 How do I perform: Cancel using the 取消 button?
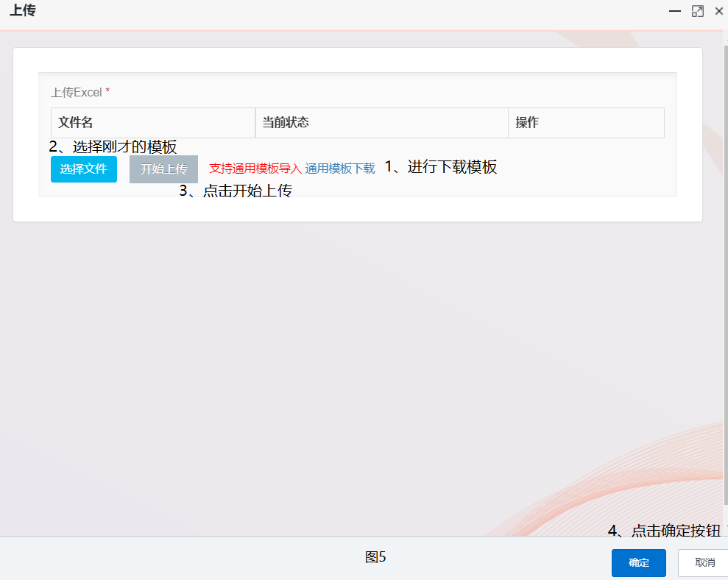click(704, 563)
